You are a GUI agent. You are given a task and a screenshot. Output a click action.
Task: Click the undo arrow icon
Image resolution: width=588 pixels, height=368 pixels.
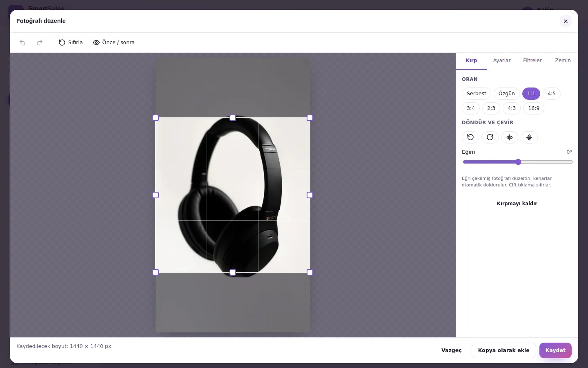coord(22,43)
